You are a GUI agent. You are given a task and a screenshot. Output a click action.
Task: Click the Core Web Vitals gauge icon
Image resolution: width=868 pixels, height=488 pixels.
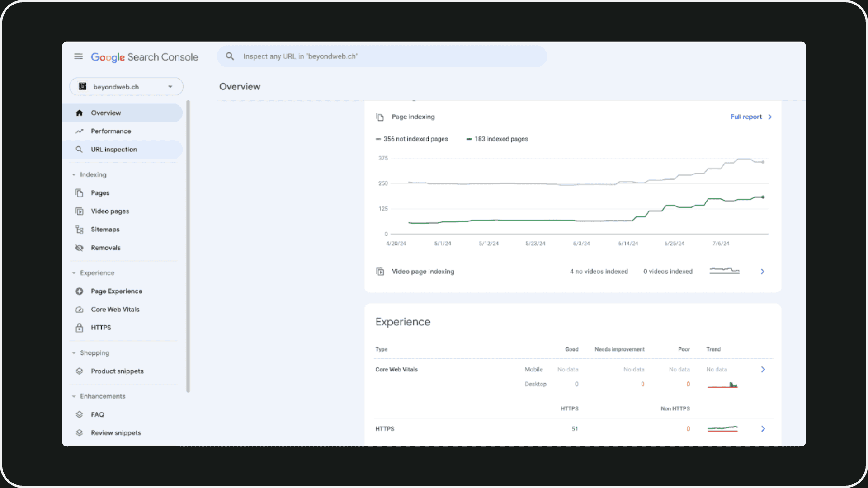pyautogui.click(x=80, y=310)
